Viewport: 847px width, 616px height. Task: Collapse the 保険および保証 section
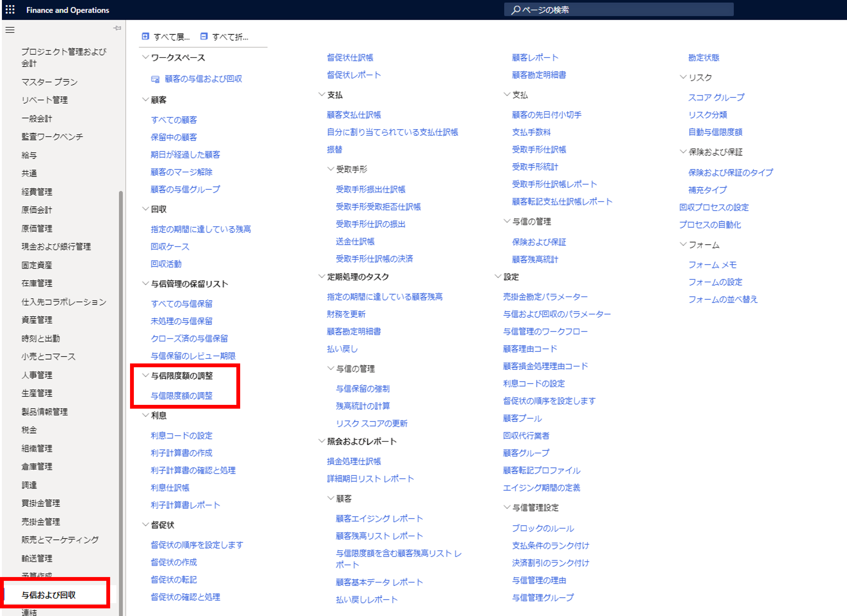(x=683, y=151)
